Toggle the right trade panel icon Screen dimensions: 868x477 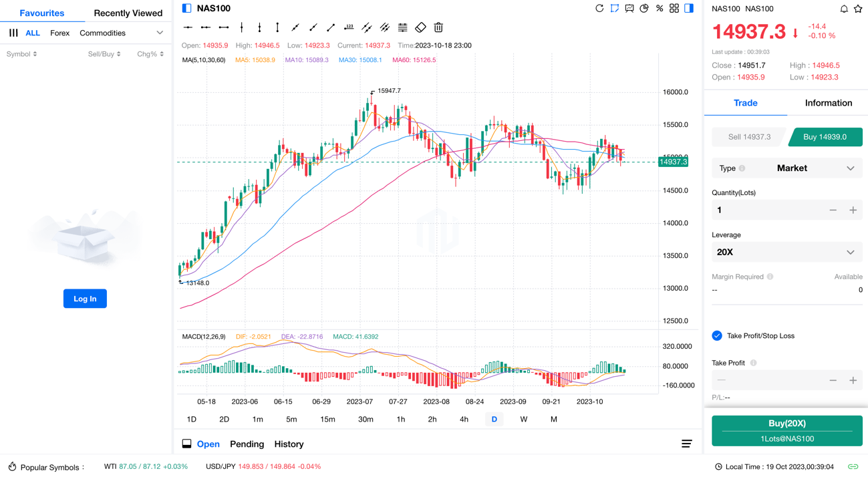point(689,9)
